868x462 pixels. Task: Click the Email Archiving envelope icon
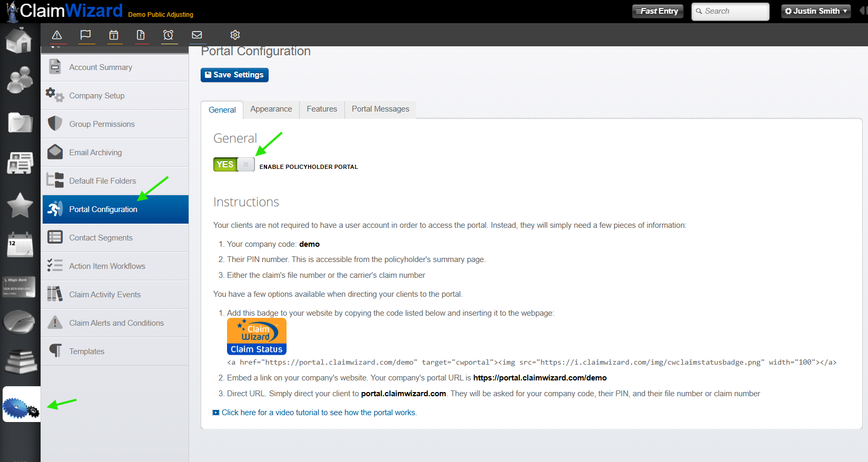55,152
